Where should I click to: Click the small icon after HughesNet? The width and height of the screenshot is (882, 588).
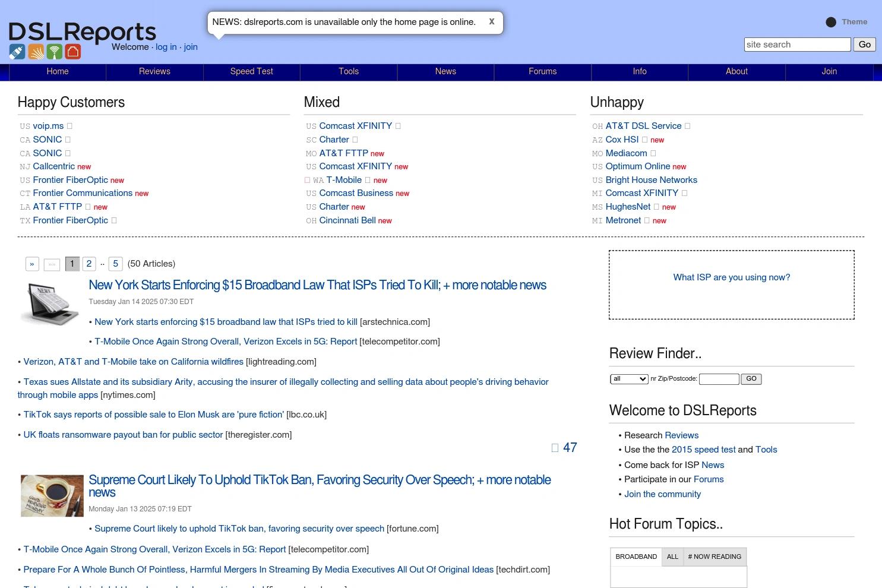pos(656,207)
